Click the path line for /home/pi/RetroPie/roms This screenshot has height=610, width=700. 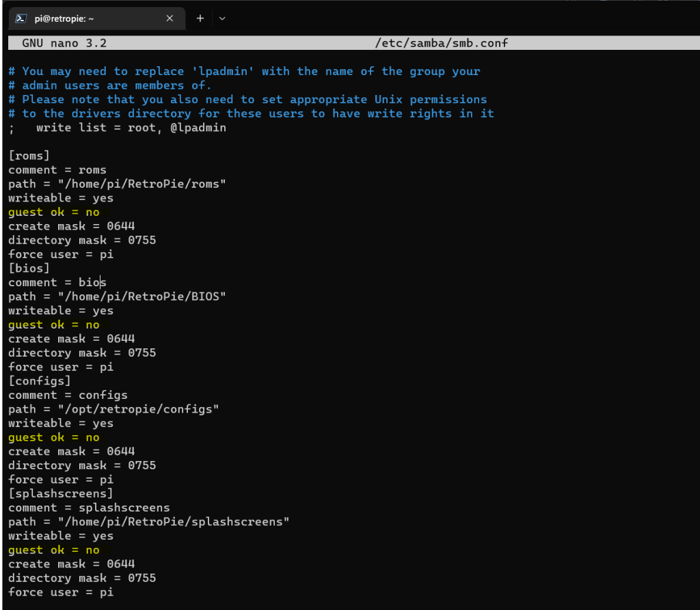pyautogui.click(x=117, y=184)
